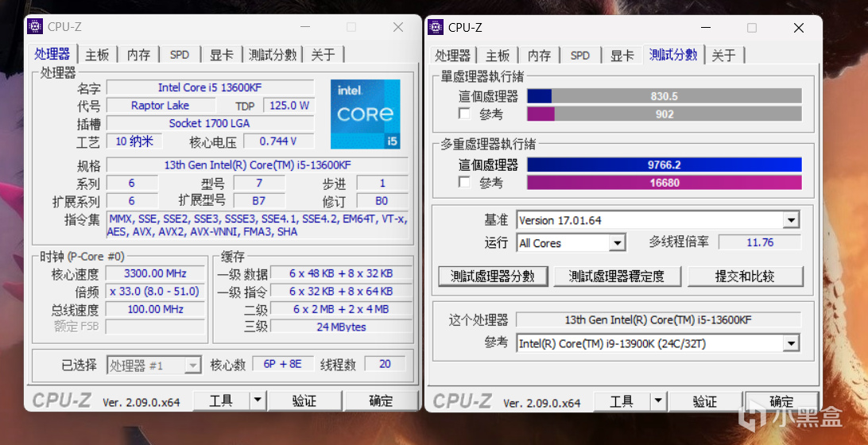The width and height of the screenshot is (868, 445).
Task: Open SPD tab in the left CPU-Z window
Action: tap(180, 54)
